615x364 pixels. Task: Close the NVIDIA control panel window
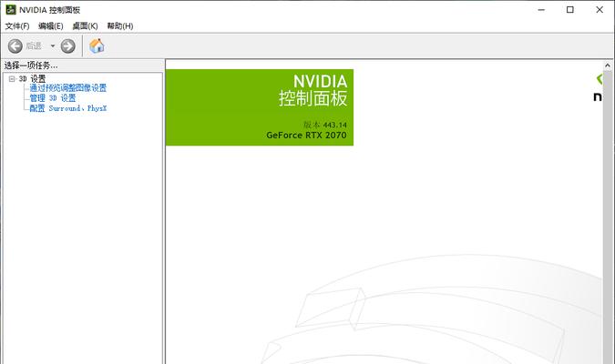click(x=600, y=10)
